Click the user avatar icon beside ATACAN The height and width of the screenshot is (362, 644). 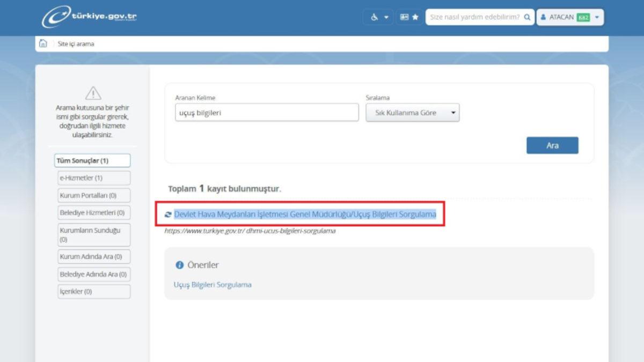coord(543,17)
